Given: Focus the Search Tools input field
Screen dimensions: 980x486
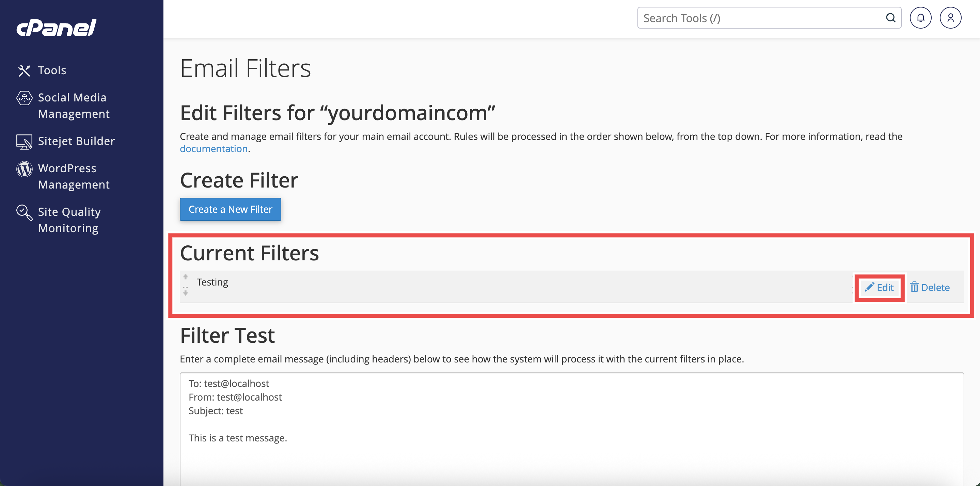Looking at the screenshot, I should 761,18.
